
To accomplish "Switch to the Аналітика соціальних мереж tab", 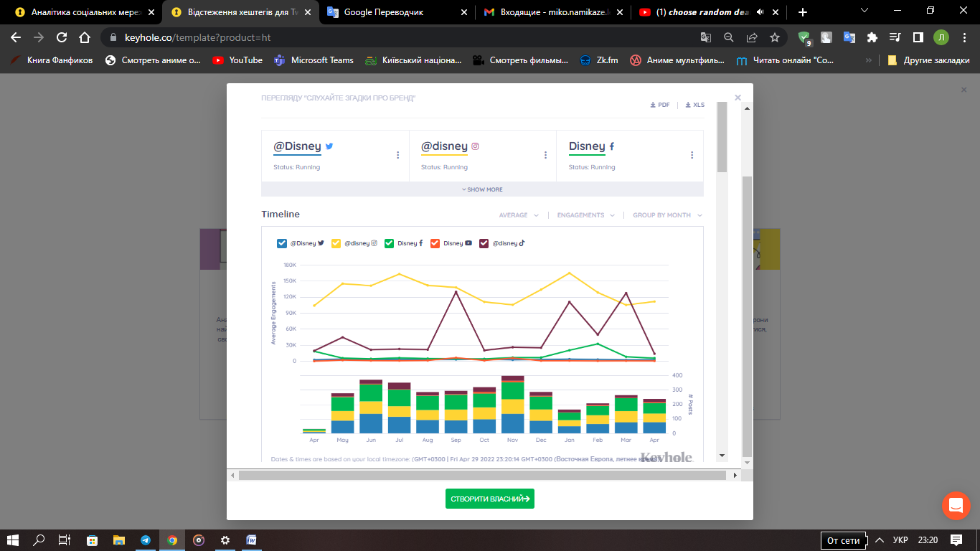I will (x=85, y=12).
